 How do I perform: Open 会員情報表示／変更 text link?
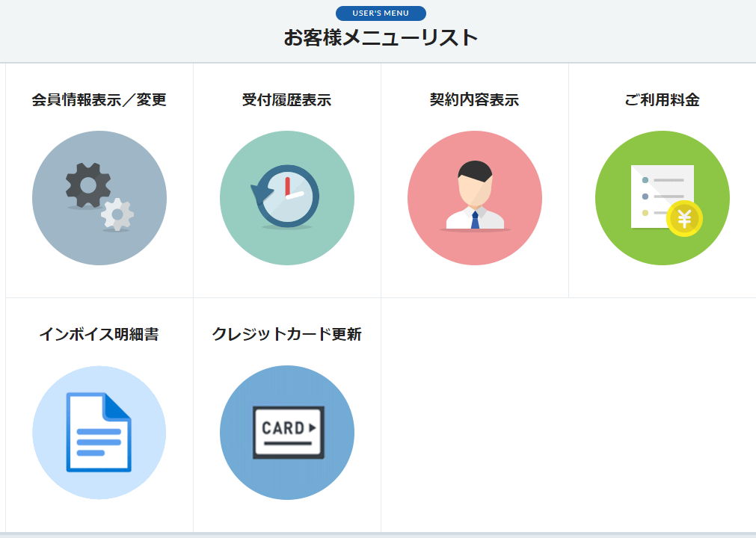tap(99, 100)
